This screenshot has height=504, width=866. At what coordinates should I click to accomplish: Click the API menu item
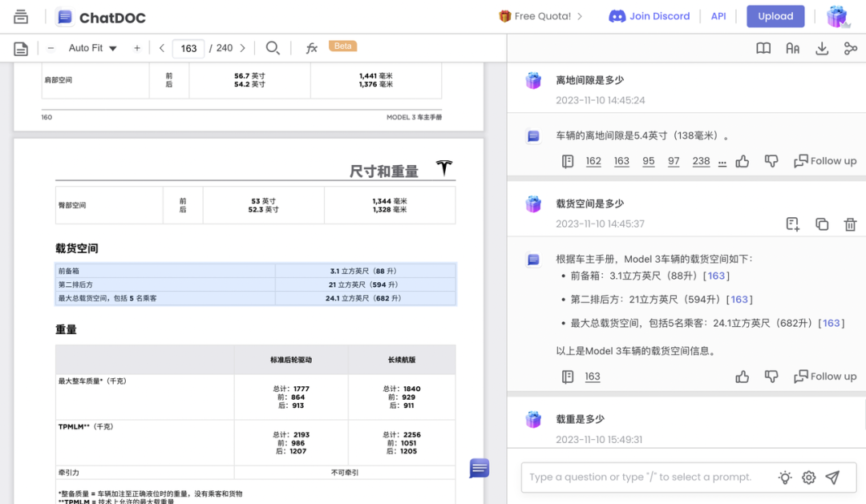(x=718, y=15)
